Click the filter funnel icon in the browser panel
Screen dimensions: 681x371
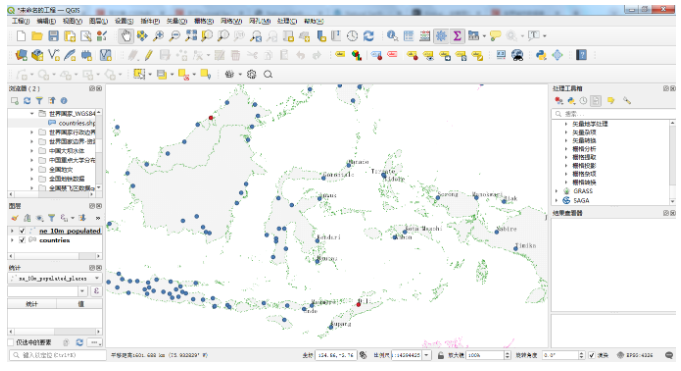(x=39, y=101)
